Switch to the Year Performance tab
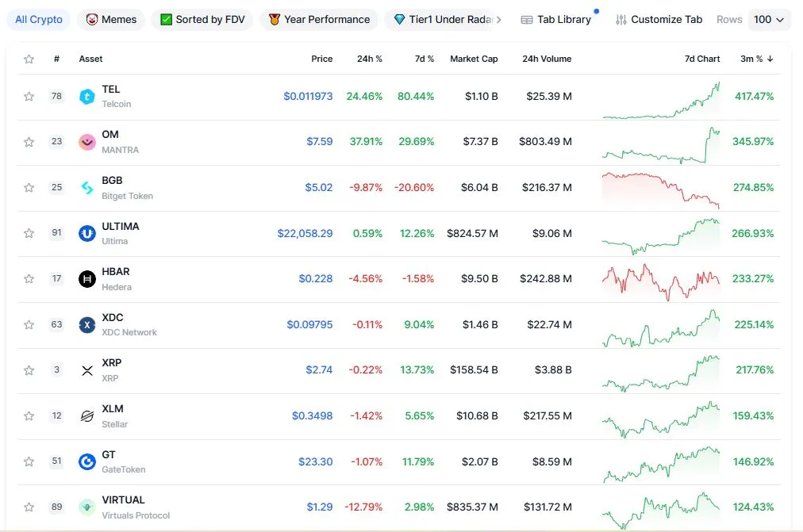 pyautogui.click(x=319, y=20)
